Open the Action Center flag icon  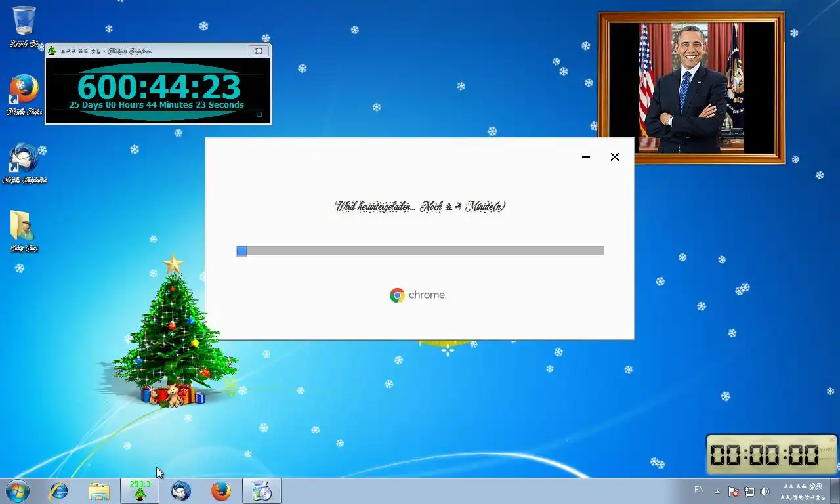point(734,492)
